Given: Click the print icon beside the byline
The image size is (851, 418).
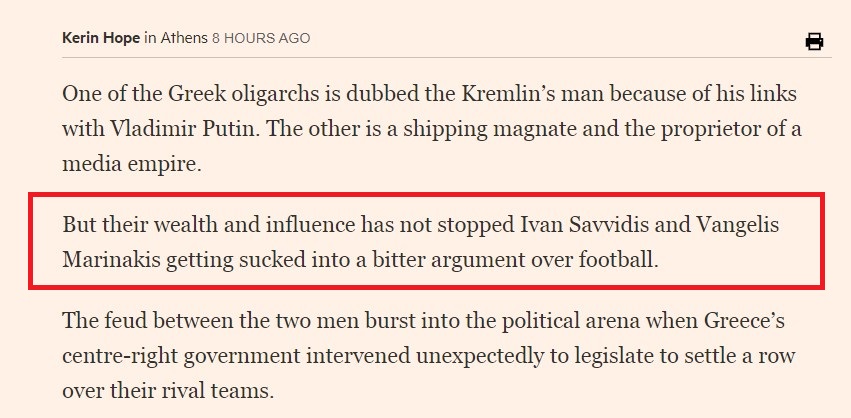Looking at the screenshot, I should 814,41.
